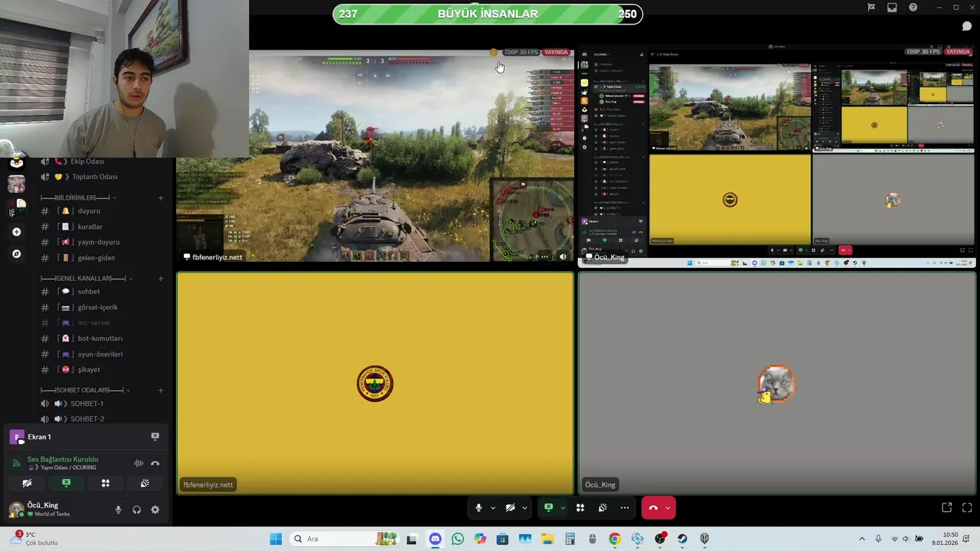Open Öcü_King user profile panel

click(x=54, y=510)
